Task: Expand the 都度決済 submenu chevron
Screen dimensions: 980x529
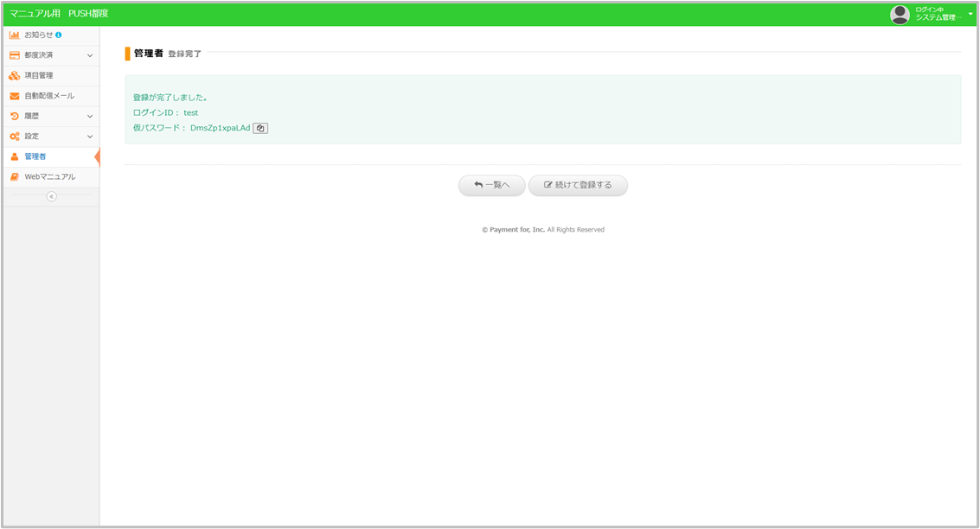Action: (x=90, y=55)
